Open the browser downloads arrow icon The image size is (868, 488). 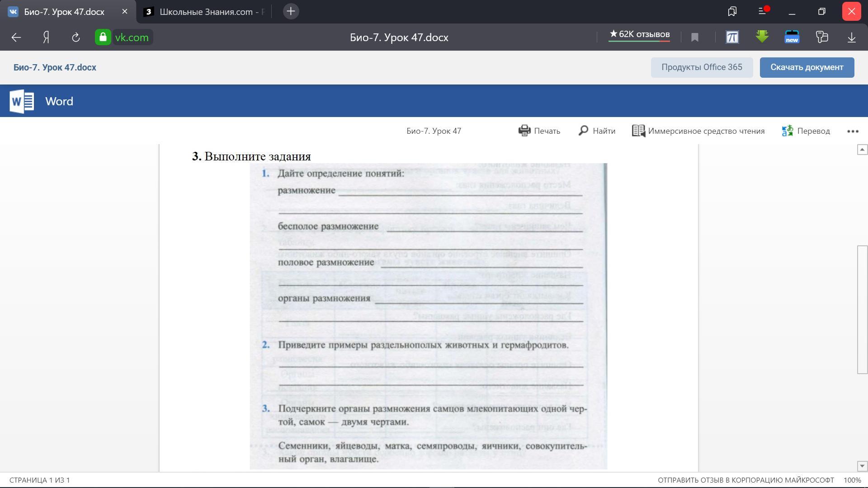(x=852, y=38)
